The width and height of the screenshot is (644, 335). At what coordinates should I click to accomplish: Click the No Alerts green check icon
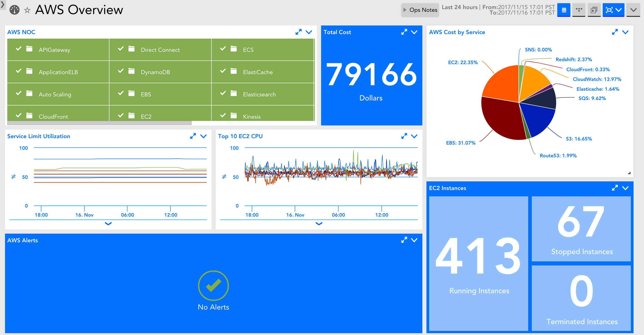point(213,285)
